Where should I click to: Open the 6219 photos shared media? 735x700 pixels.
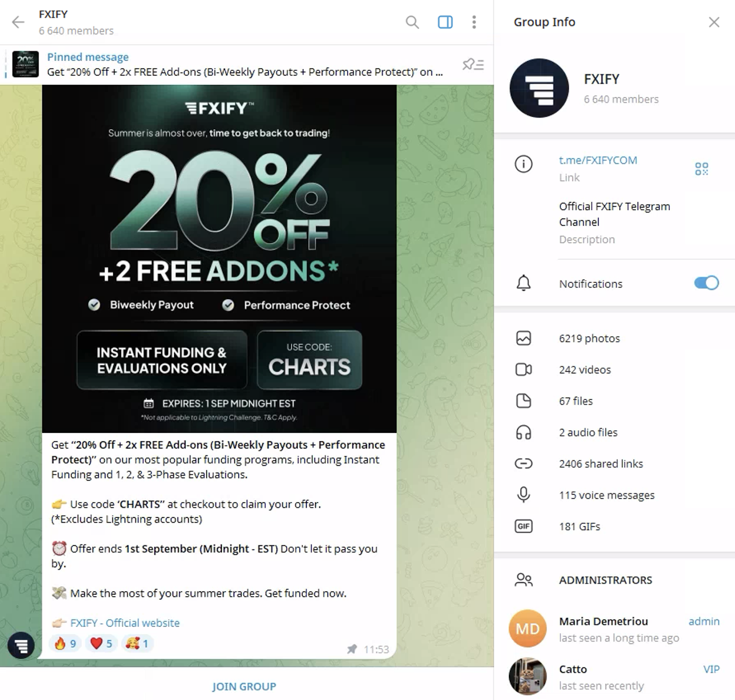pyautogui.click(x=614, y=338)
